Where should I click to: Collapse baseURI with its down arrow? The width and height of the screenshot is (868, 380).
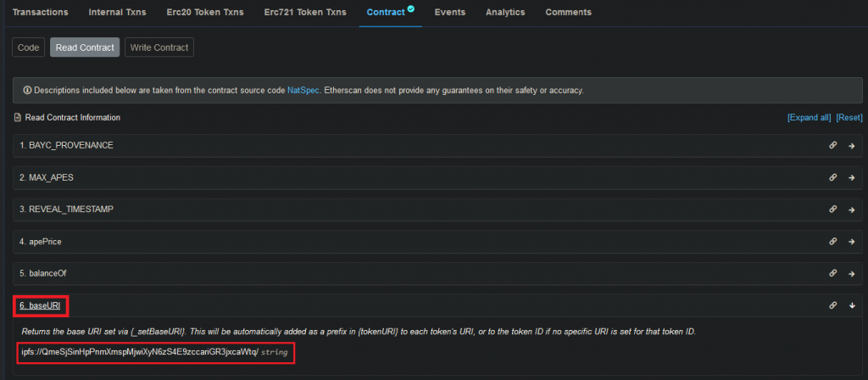(852, 305)
